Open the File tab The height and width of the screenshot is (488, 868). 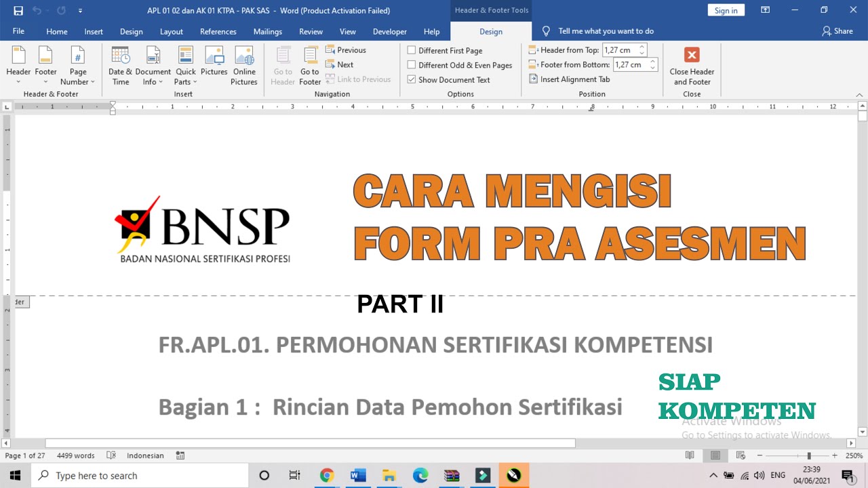(x=18, y=31)
